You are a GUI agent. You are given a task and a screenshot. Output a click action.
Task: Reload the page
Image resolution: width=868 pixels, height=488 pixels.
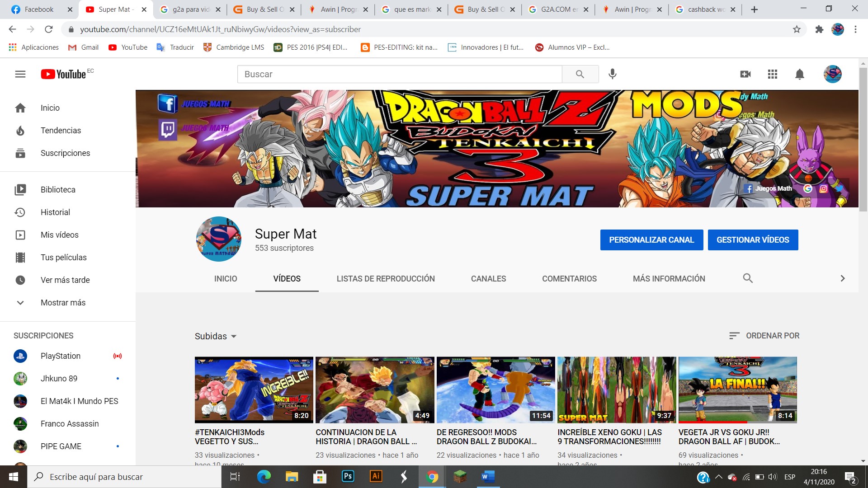coord(49,29)
